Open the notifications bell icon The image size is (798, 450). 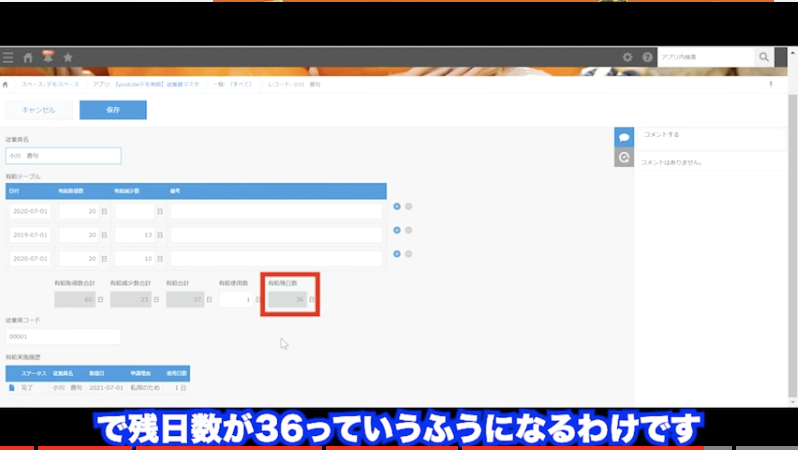pyautogui.click(x=48, y=58)
